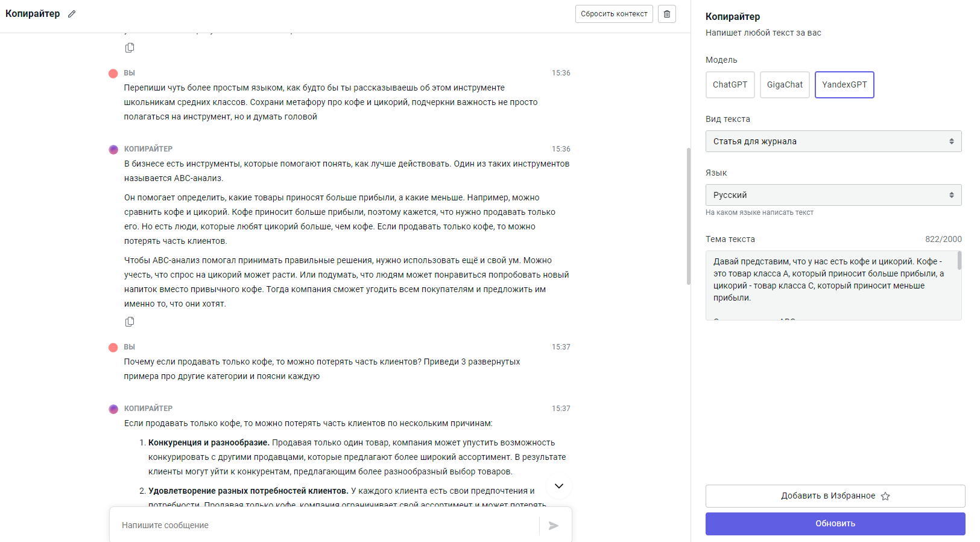The height and width of the screenshot is (542, 980).
Task: Select the YandexGPT model
Action: point(844,84)
